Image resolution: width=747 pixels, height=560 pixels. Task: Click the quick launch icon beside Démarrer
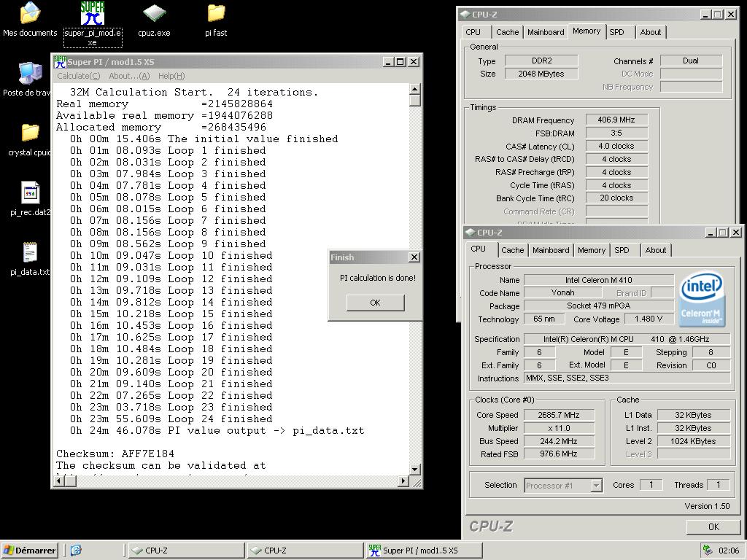(x=76, y=551)
